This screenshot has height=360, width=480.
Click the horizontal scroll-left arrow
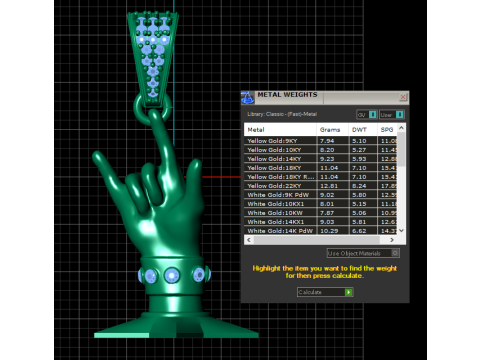[x=249, y=240]
